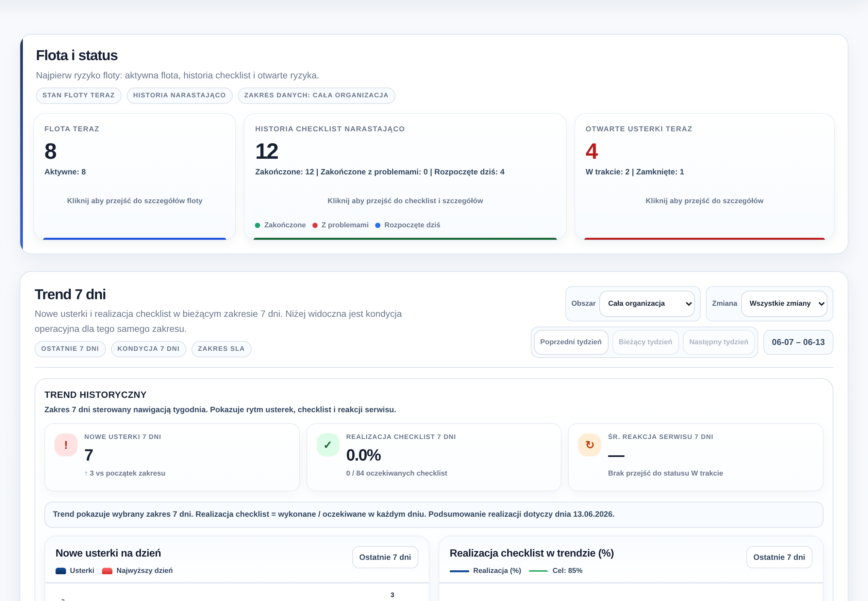Click the green checkmark checklist icon

click(328, 445)
